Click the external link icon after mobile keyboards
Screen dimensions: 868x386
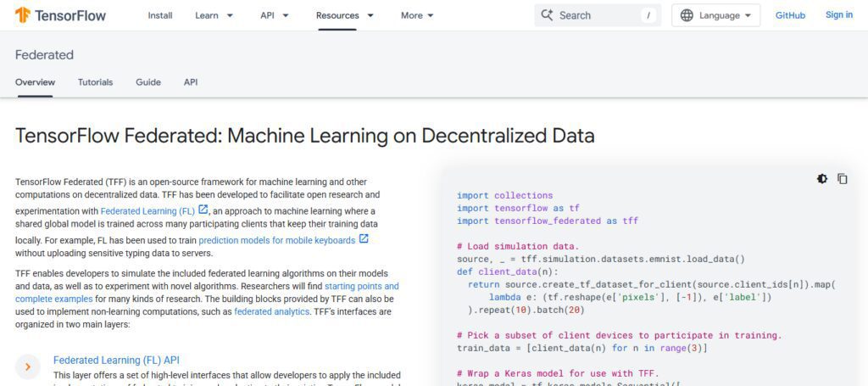(x=364, y=239)
